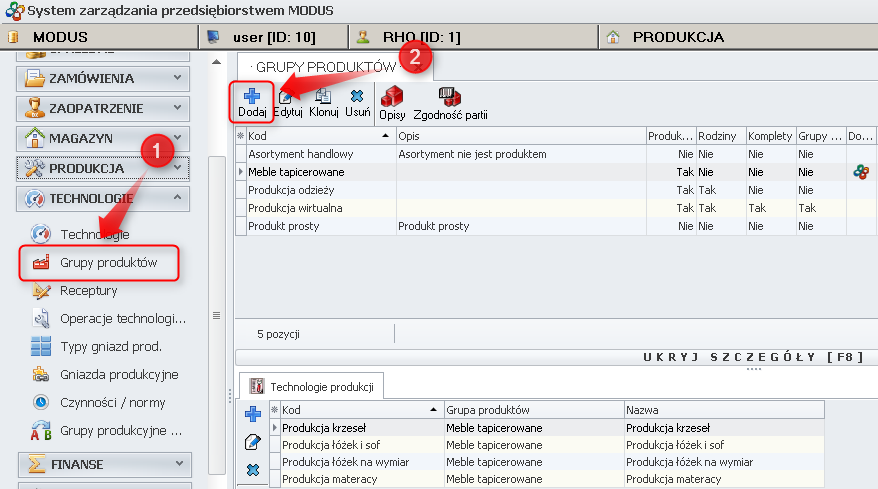The image size is (878, 489).
Task: Select the Produkcja wirtualna row
Action: tap(295, 208)
